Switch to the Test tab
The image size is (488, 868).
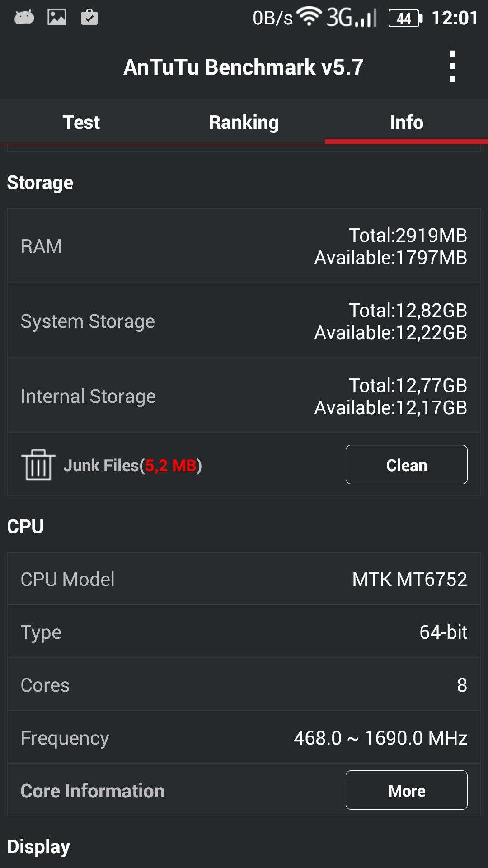tap(81, 122)
